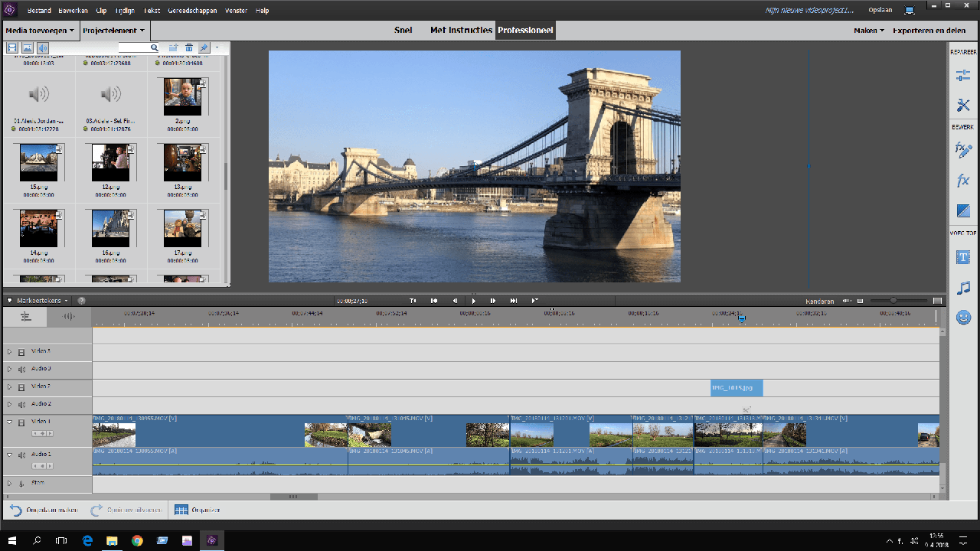
Task: Toggle still image filter in project assets
Action: tap(28, 47)
